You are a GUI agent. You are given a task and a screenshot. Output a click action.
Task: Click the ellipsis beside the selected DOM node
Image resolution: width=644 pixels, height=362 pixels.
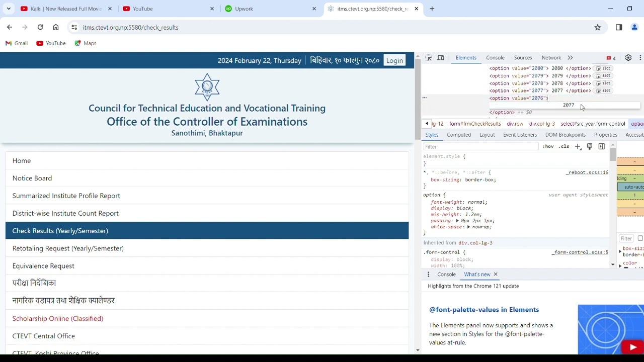pos(424,98)
